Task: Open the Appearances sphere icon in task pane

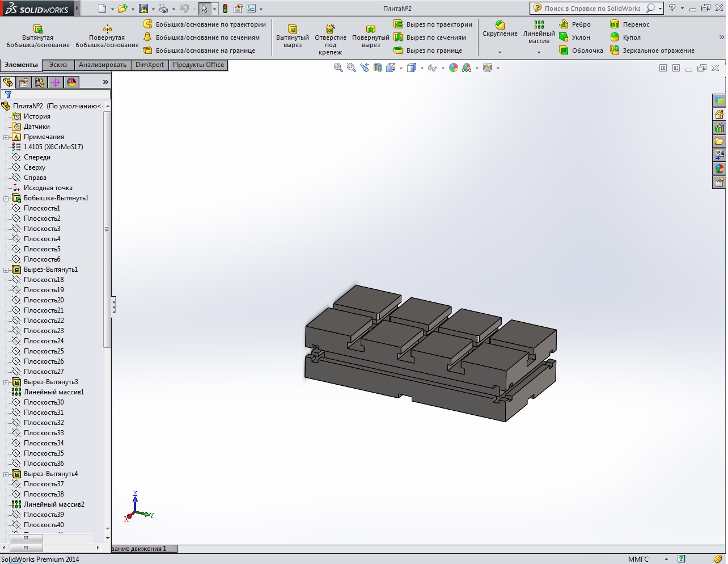Action: pyautogui.click(x=719, y=169)
